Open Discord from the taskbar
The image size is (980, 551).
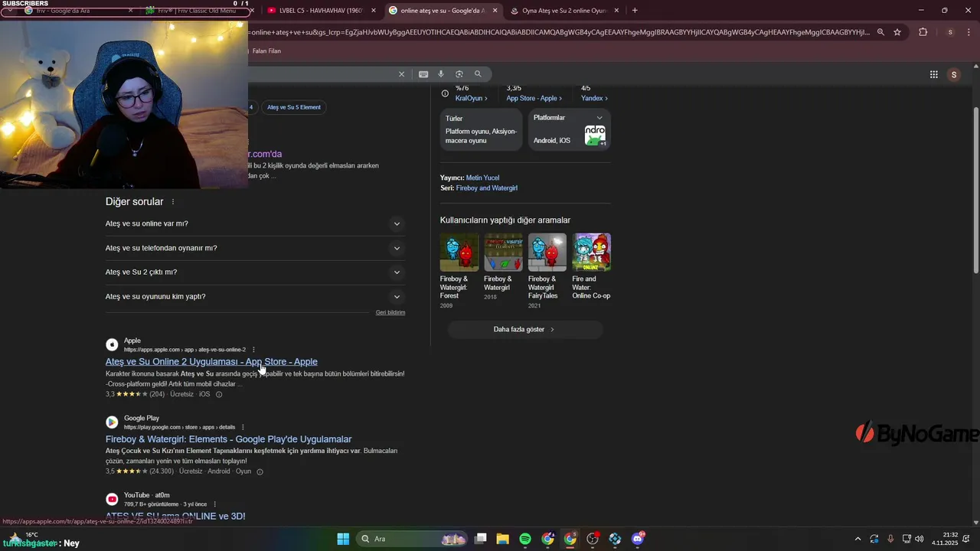(638, 539)
